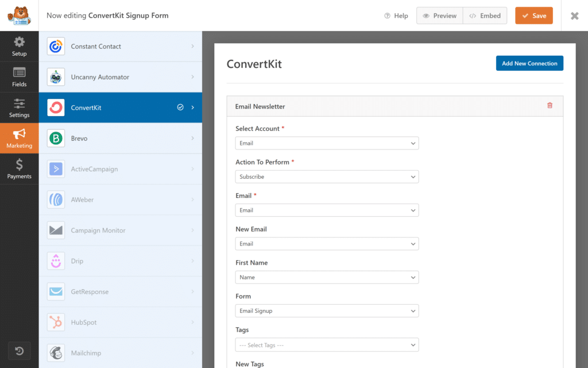
Task: Open the Help link
Action: (x=396, y=16)
